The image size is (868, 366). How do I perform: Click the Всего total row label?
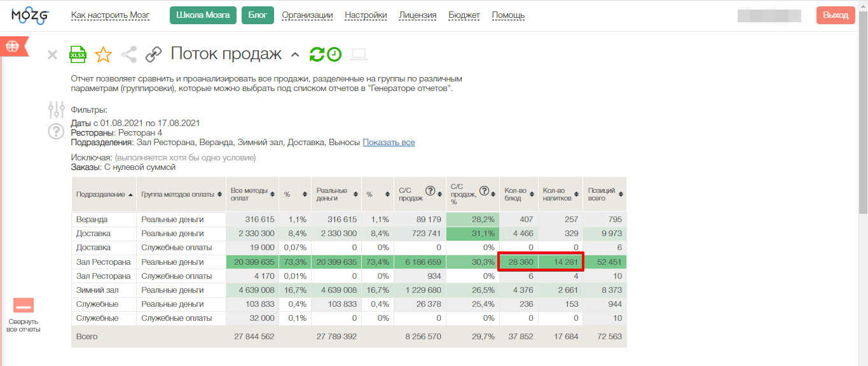point(87,336)
